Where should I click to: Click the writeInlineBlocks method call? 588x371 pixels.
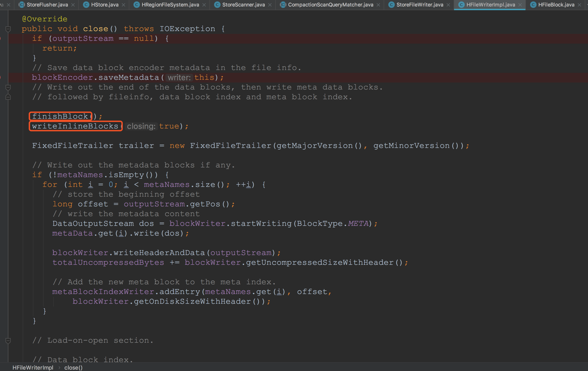pyautogui.click(x=75, y=126)
